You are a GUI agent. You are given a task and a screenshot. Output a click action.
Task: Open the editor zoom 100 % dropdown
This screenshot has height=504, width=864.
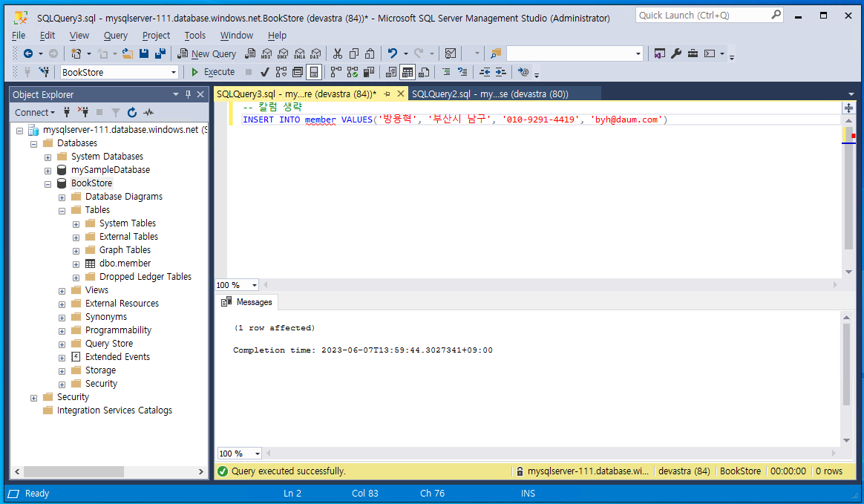(x=254, y=285)
